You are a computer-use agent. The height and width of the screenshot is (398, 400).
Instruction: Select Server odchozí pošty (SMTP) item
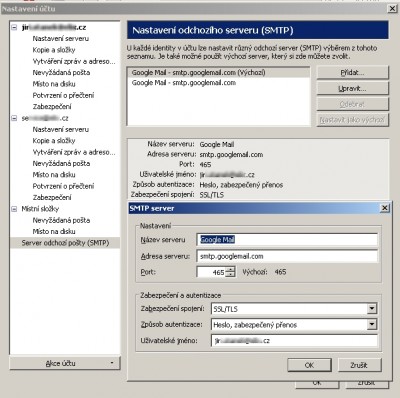65,243
